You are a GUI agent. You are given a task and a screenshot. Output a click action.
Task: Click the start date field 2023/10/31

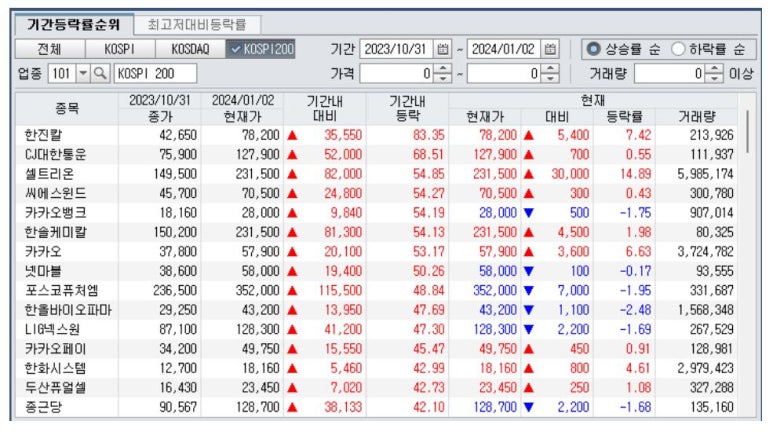point(396,49)
